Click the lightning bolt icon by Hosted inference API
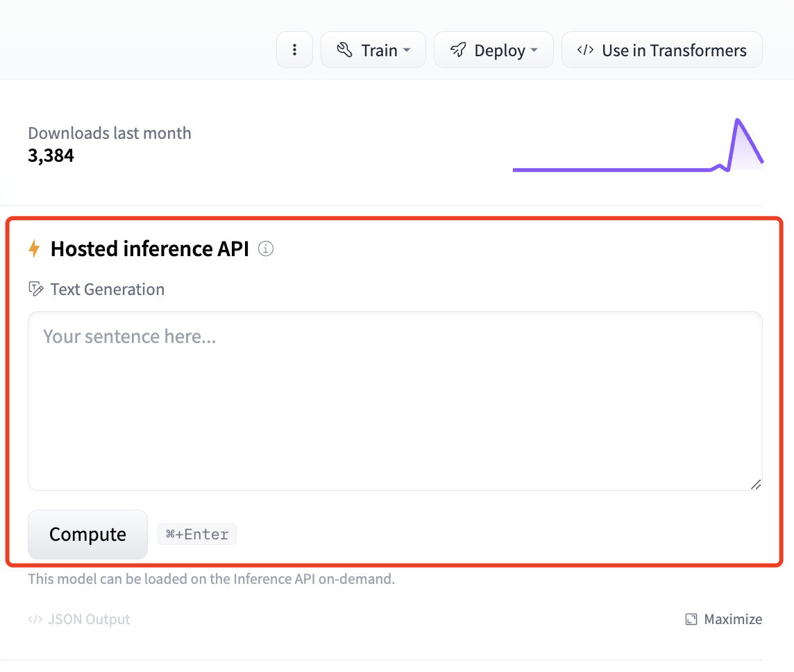 34,249
